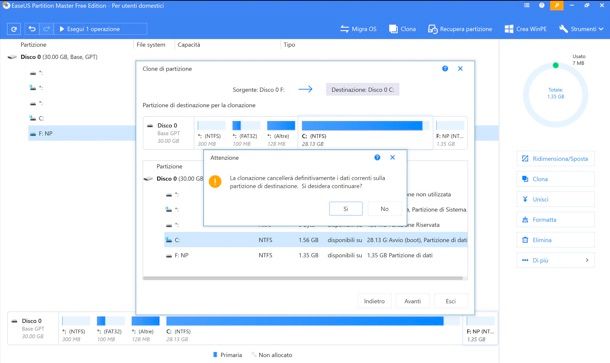Select the (NTFS) 300 MB block in bottom map
Screen dimensions: 610x363
(x=76, y=329)
